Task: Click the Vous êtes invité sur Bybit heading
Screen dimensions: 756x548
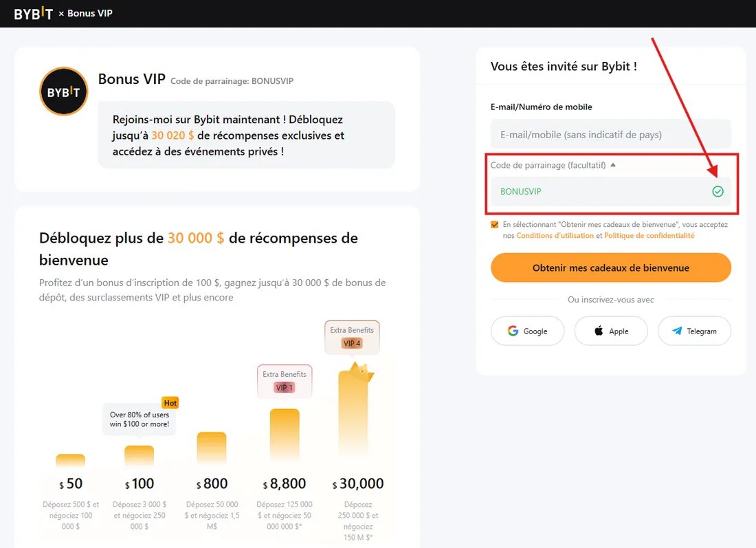Action: point(564,66)
